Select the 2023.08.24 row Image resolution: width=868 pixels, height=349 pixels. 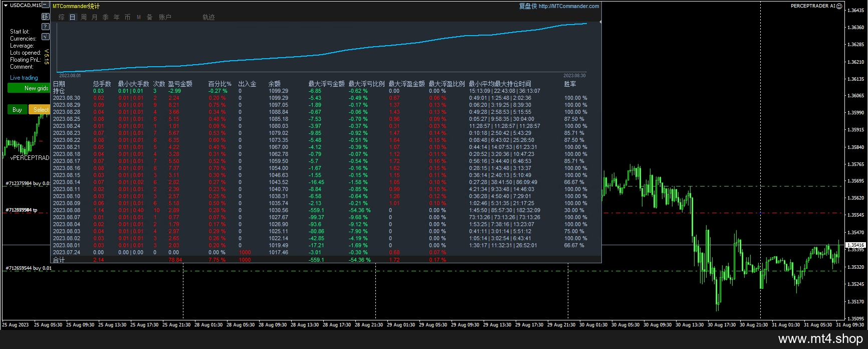(x=326, y=126)
